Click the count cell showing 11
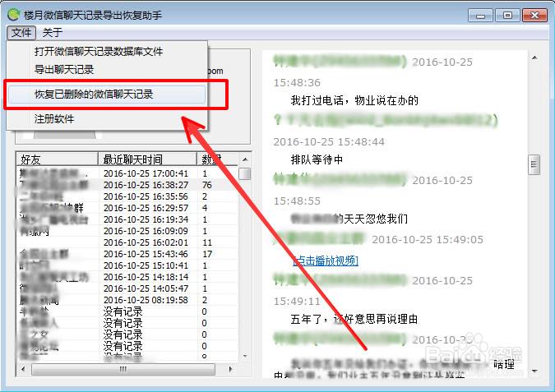This screenshot has height=392, width=555. 207,242
